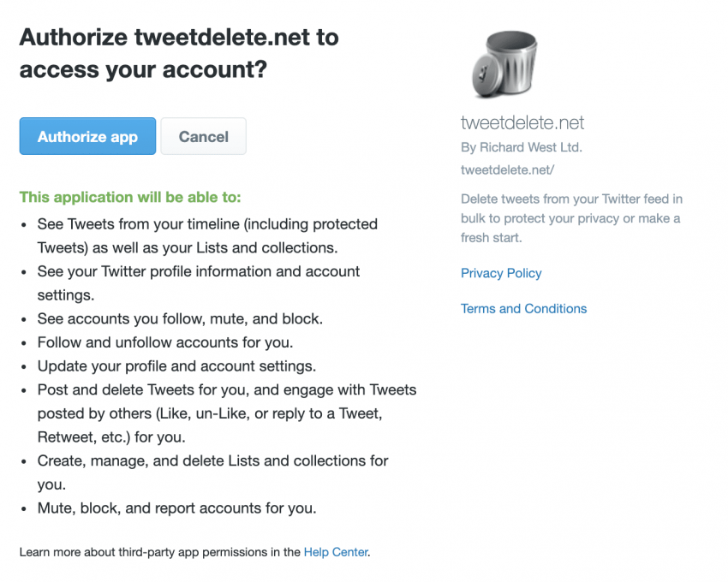Click the 'Follow and unfollow accounts' permission

(165, 342)
